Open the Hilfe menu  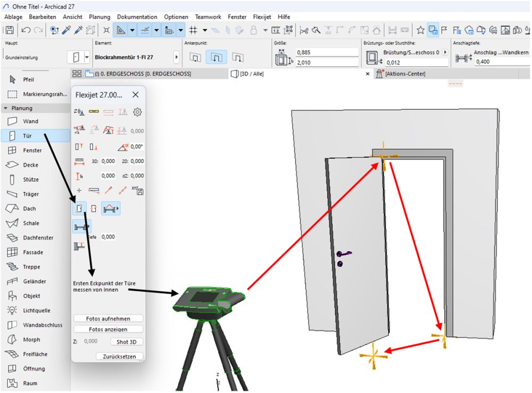click(x=284, y=17)
